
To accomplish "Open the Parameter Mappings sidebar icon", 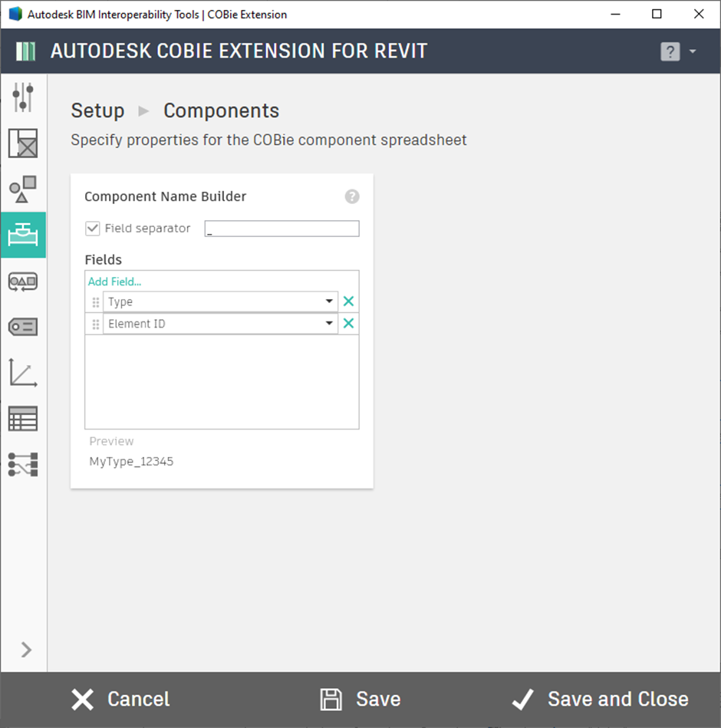I will point(23,464).
